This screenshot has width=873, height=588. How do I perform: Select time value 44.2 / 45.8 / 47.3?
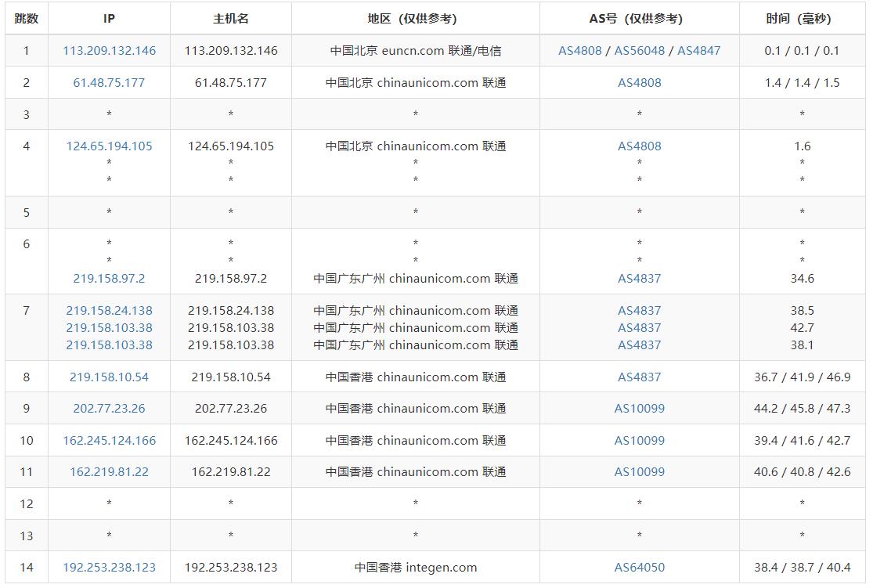click(x=803, y=409)
